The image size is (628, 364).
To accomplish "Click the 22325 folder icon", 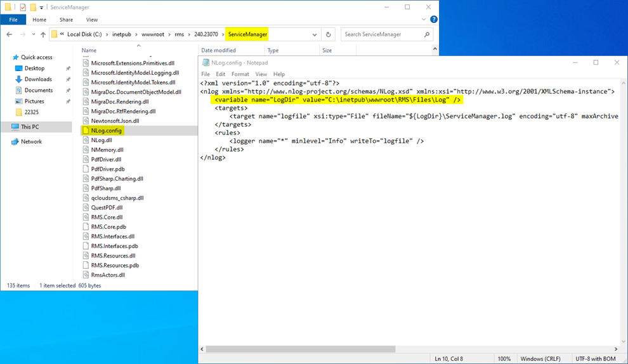I will tap(18, 112).
